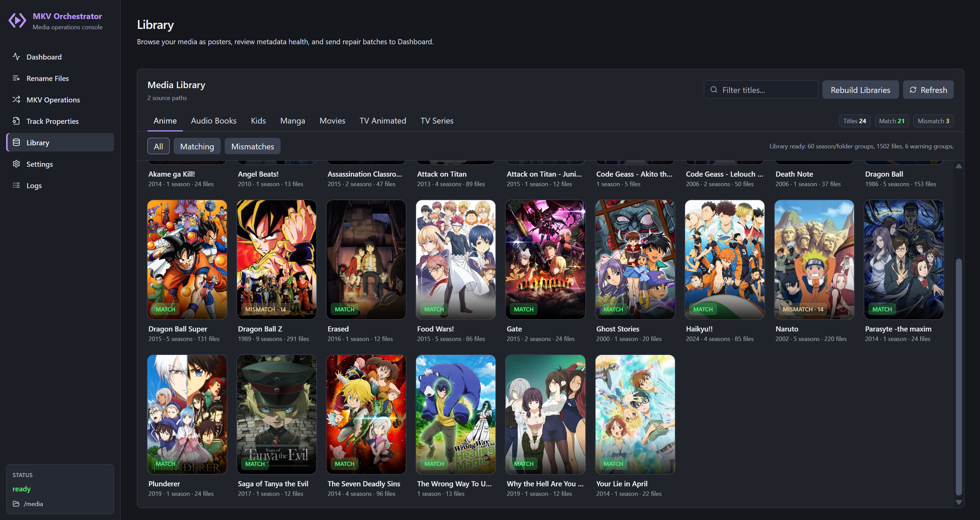
Task: Click the Dragon Ball title text
Action: point(884,174)
